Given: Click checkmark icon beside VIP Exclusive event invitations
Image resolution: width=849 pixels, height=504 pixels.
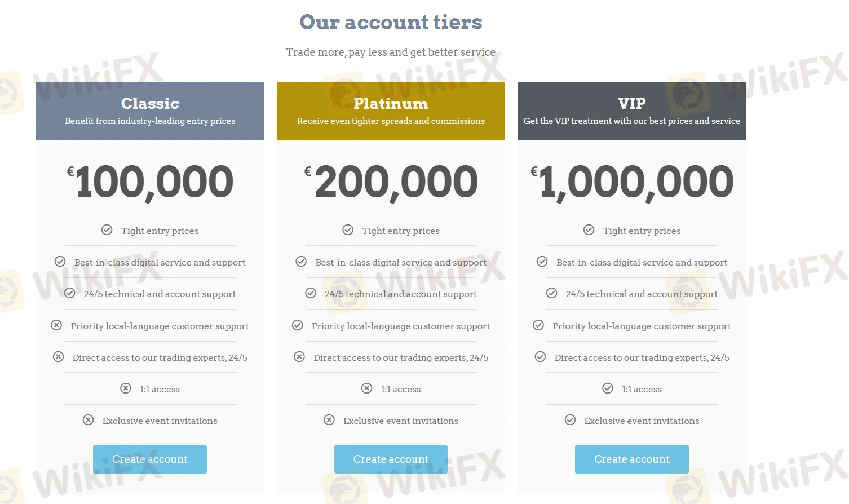Looking at the screenshot, I should [x=570, y=420].
